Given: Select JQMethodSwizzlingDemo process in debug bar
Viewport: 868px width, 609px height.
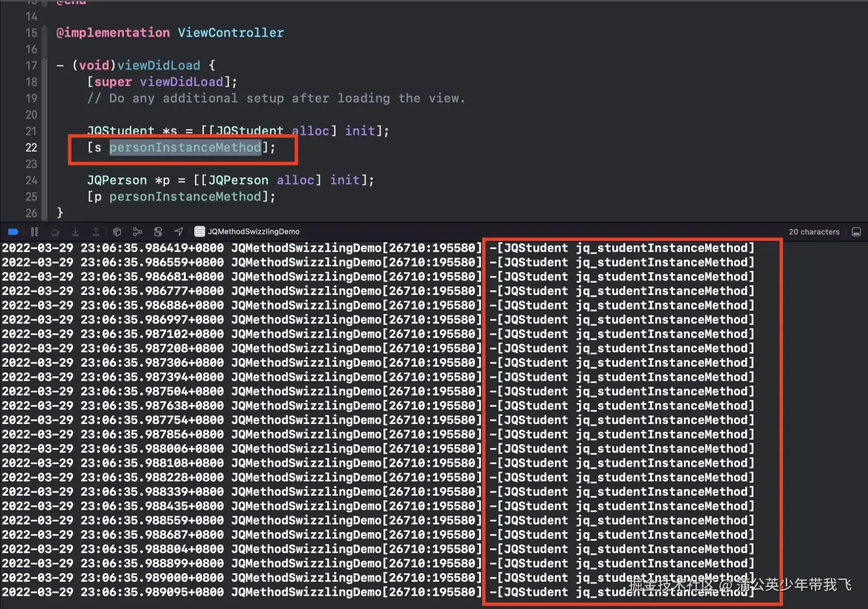Looking at the screenshot, I should point(247,232).
